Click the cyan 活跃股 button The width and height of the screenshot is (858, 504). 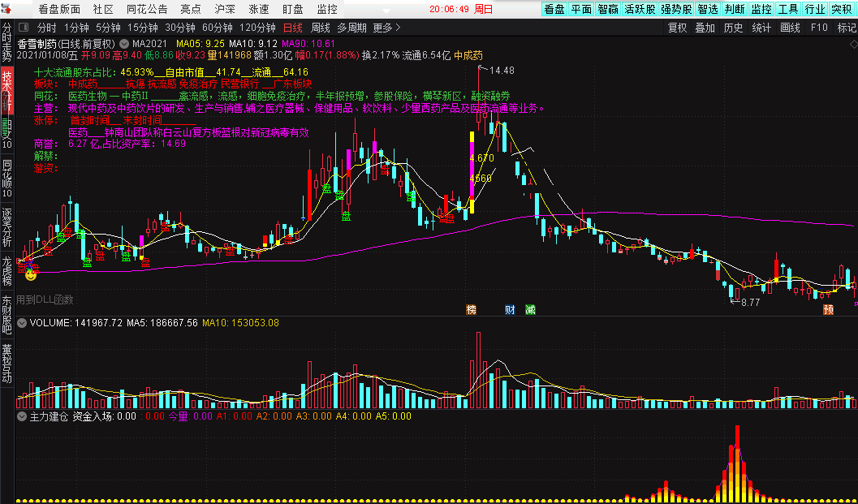pos(640,9)
